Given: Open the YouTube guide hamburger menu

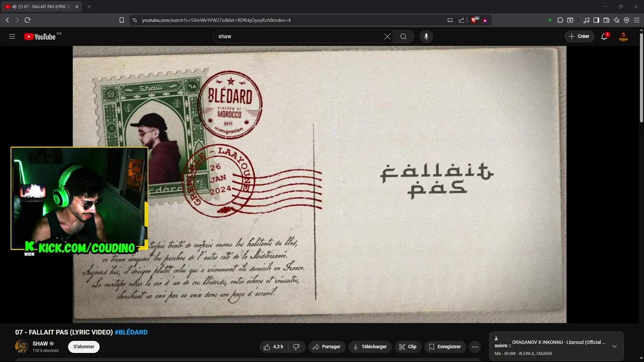Looking at the screenshot, I should pos(12,36).
